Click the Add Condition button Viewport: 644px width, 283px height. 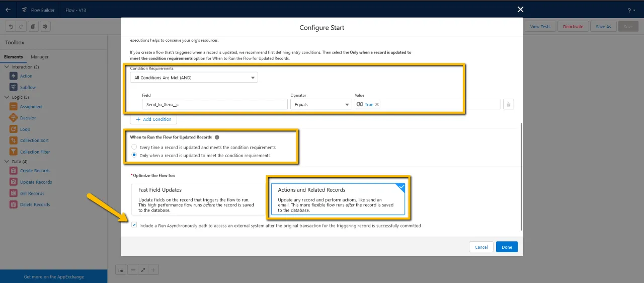(153, 119)
